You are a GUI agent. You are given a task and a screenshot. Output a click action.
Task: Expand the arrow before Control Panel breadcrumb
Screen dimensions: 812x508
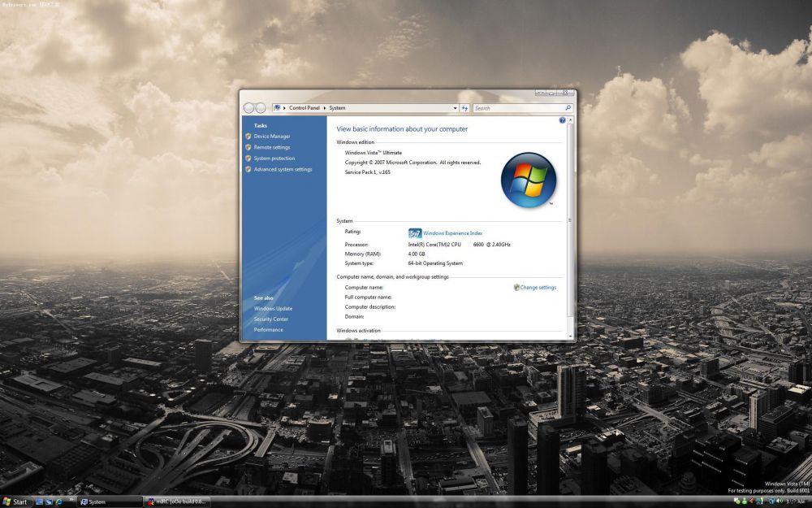pyautogui.click(x=284, y=108)
